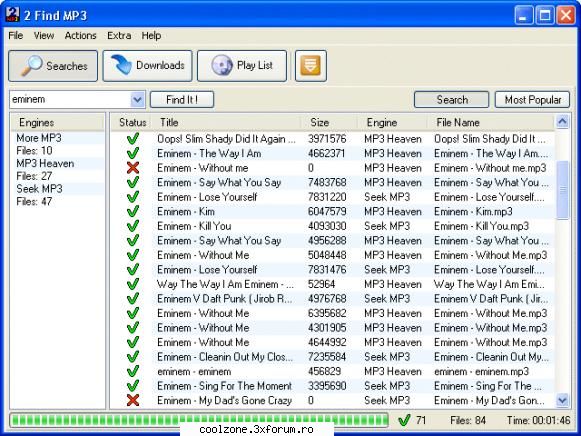581x436 pixels.
Task: Open the Play List view
Action: point(242,66)
